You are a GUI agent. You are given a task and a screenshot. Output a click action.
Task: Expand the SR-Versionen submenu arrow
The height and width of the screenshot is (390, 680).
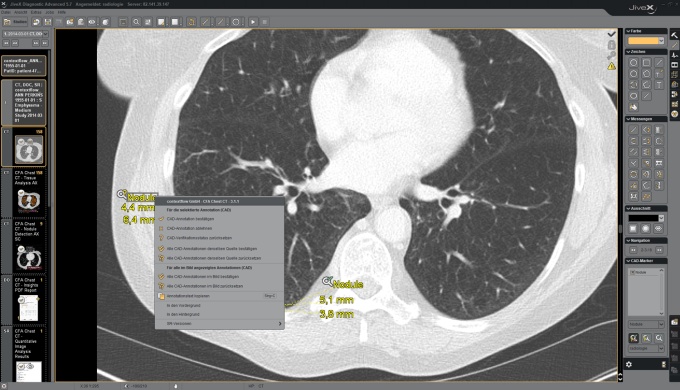(x=280, y=324)
